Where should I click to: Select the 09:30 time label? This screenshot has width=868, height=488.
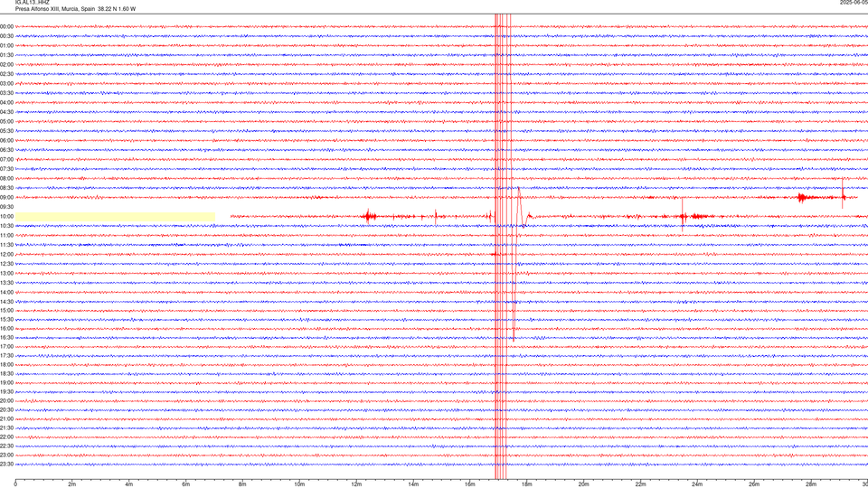(x=6, y=207)
